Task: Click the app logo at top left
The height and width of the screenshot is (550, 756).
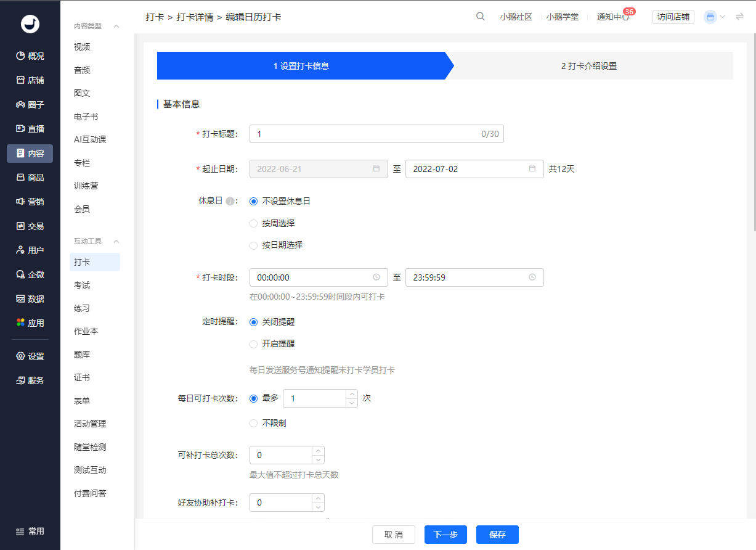Action: [x=30, y=23]
